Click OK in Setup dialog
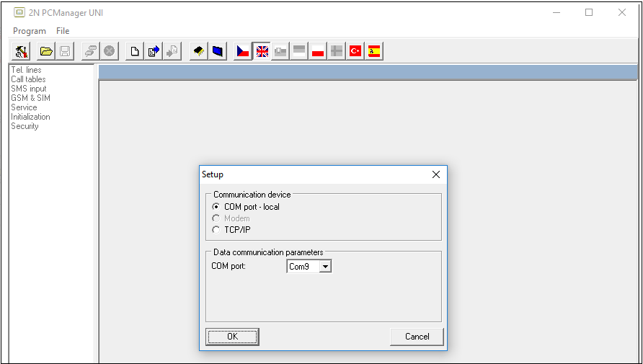This screenshot has width=643, height=364. click(x=232, y=337)
